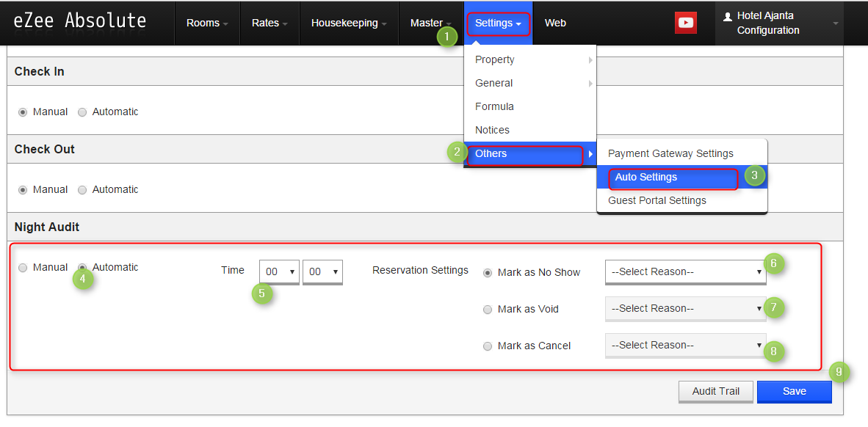Viewport: 868px width, 427px height.
Task: Click the Reservation Settings label
Action: click(420, 271)
